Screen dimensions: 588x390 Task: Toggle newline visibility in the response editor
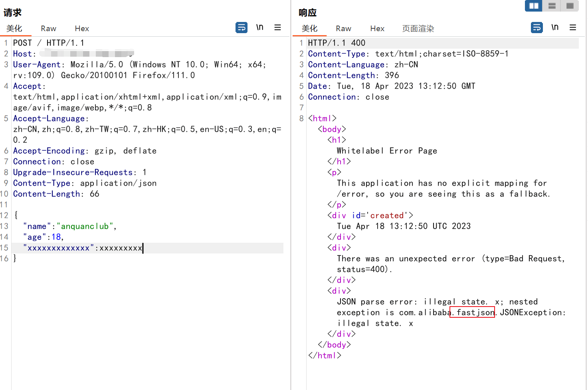555,27
